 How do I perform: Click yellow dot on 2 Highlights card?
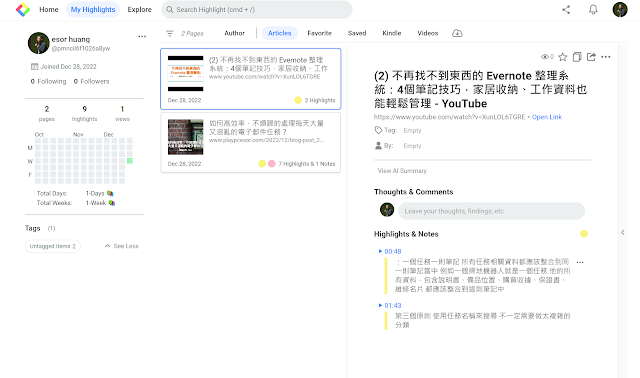pyautogui.click(x=298, y=100)
